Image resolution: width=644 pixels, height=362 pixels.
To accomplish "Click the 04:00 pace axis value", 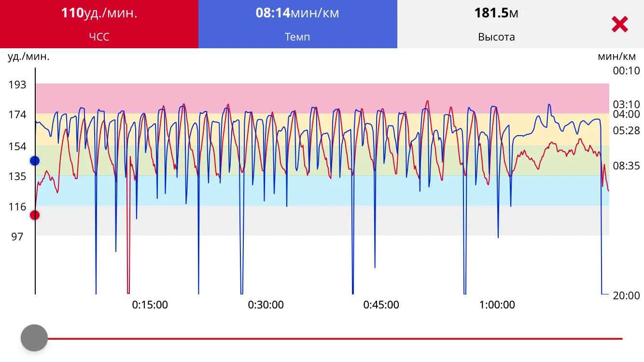I will [x=626, y=114].
